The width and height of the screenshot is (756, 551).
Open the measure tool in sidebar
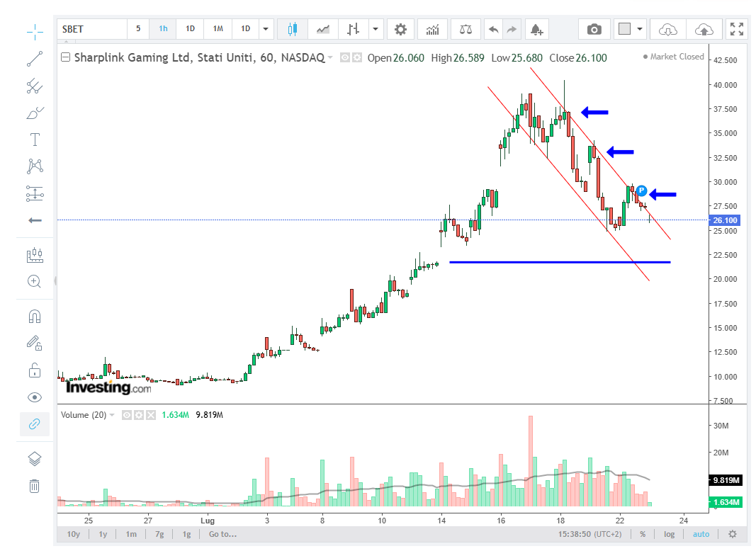[x=35, y=255]
